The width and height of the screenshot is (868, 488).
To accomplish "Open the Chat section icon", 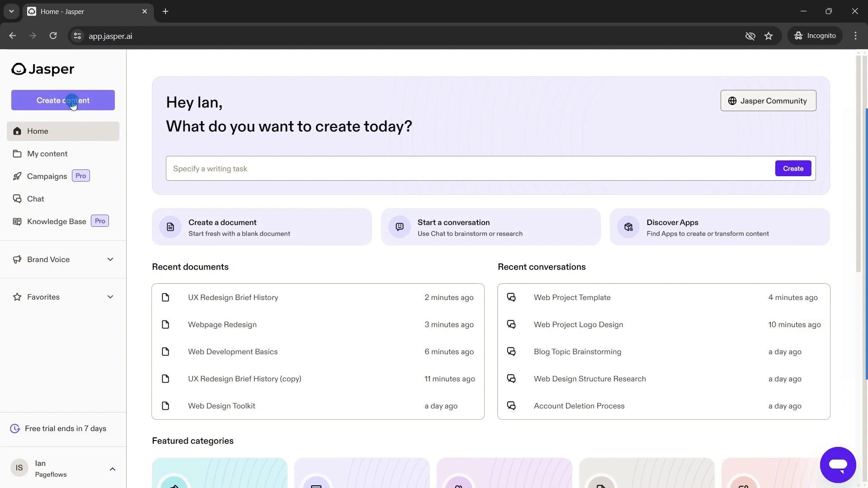I will click(x=16, y=198).
